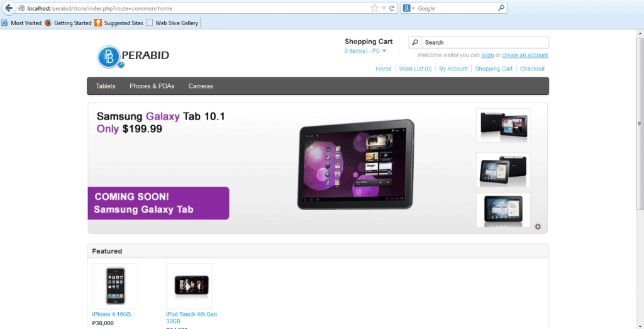Click the store search magnifier icon
Image resolution: width=644 pixels, height=329 pixels.
(x=416, y=42)
